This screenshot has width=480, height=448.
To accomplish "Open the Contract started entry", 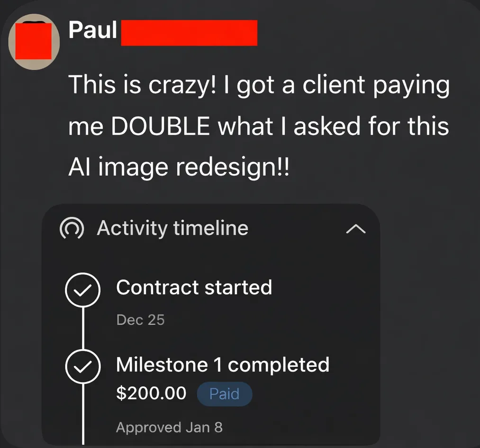I will pos(194,288).
